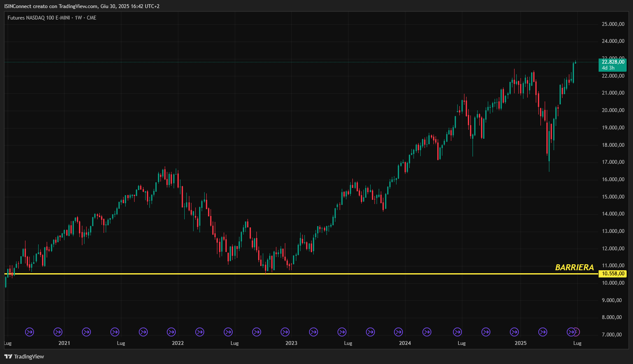Image resolution: width=633 pixels, height=364 pixels.
Task: Click the 8.000,00 price axis label
Action: pos(612,317)
